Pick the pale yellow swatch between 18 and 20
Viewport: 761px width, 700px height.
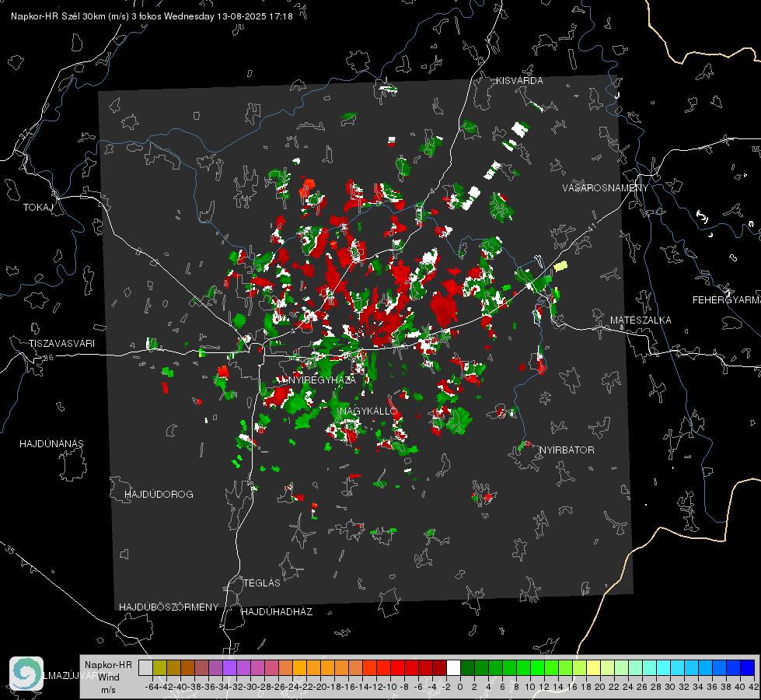[593, 667]
